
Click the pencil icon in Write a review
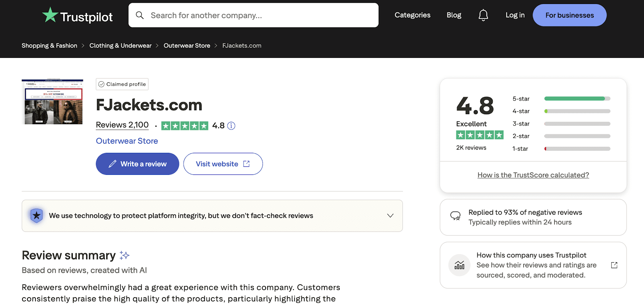coord(112,164)
